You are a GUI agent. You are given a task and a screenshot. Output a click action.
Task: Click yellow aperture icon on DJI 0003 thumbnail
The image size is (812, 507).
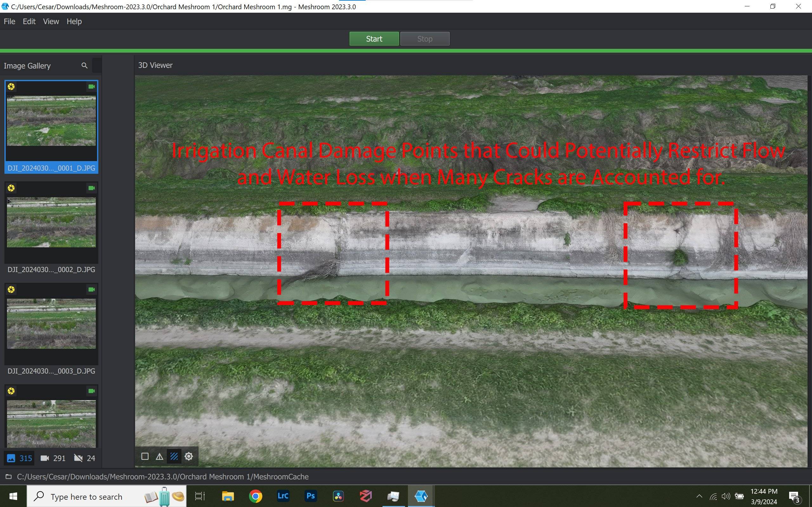coord(11,289)
